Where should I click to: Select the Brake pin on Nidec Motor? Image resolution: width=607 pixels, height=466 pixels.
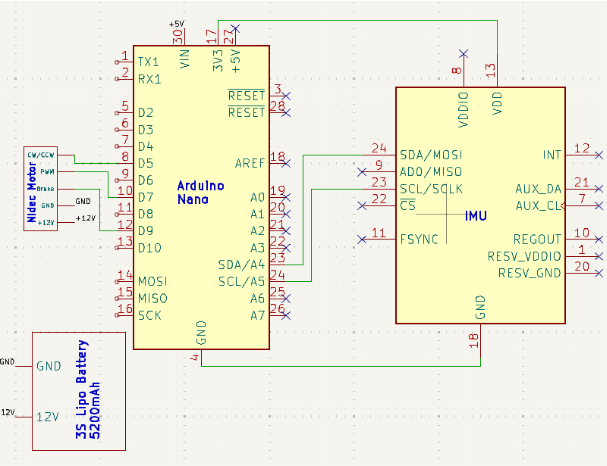pyautogui.click(x=46, y=189)
